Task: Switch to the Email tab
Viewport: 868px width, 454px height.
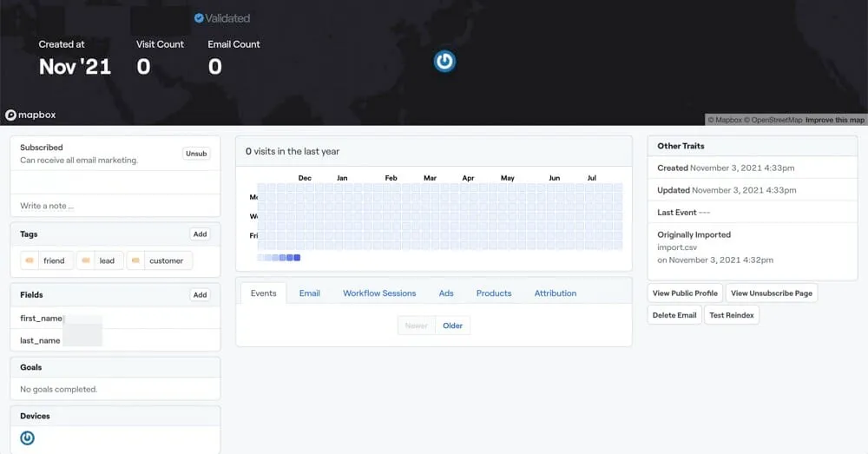Action: 309,293
